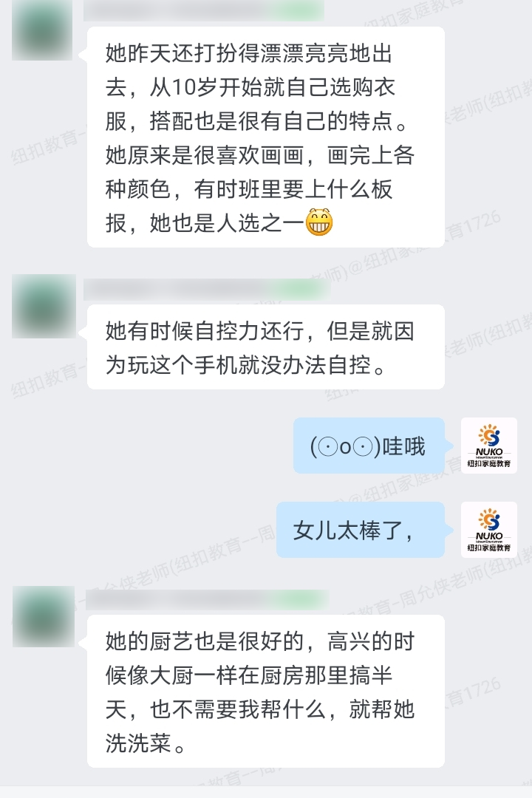Tap the blue bubble saying (⊙o⊙)哇哦

[369, 446]
